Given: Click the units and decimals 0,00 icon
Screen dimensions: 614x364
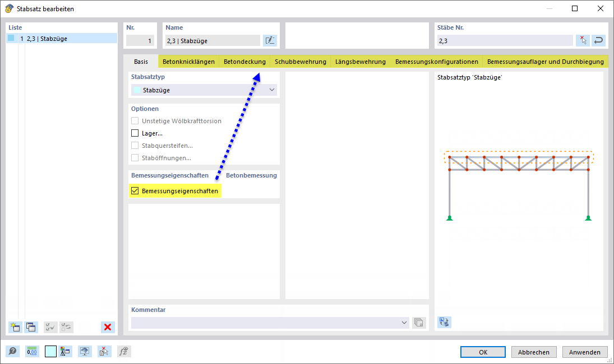Looking at the screenshot, I should (x=32, y=351).
